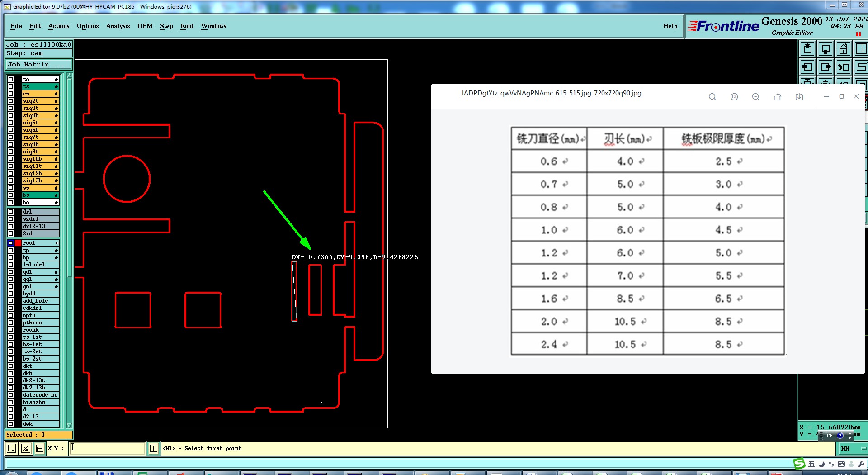868x475 pixels.
Task: Open the Analysis menu
Action: coord(118,26)
